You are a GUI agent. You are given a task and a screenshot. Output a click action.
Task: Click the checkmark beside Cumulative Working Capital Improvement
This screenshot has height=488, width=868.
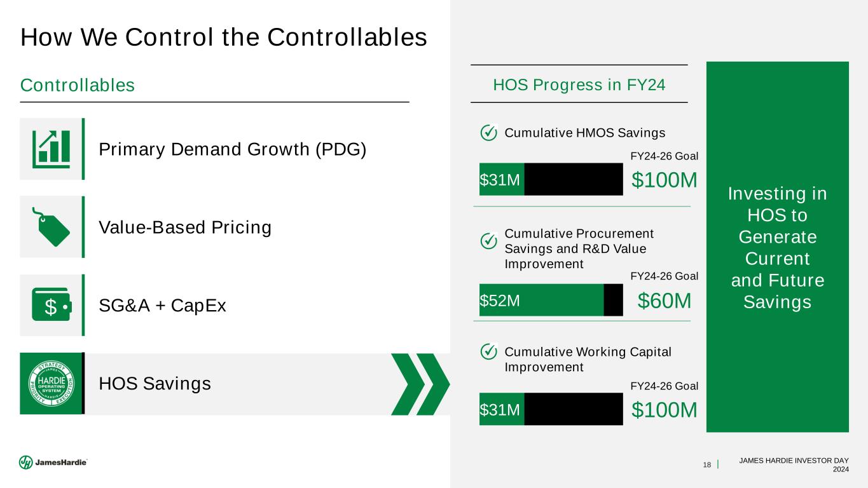488,351
